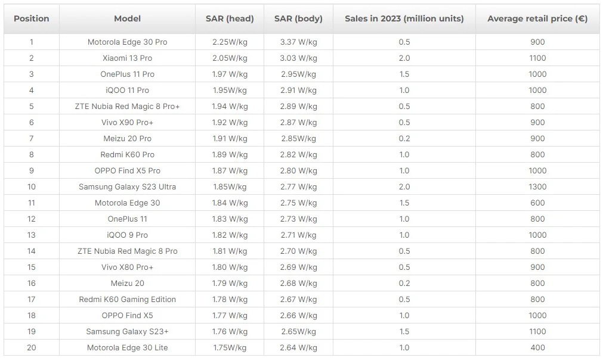603x364 pixels.
Task: Click the Vivo X90 Pro+ cell
Action: [127, 123]
